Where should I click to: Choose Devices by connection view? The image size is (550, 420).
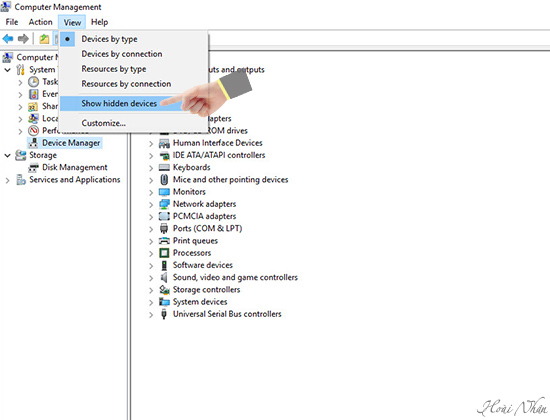[134, 54]
